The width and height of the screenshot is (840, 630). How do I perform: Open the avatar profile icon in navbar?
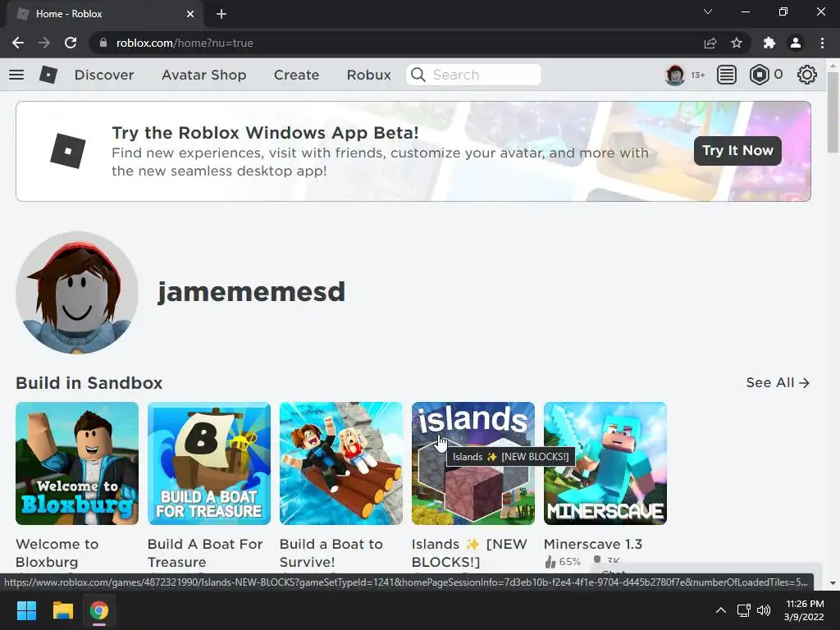(x=674, y=75)
